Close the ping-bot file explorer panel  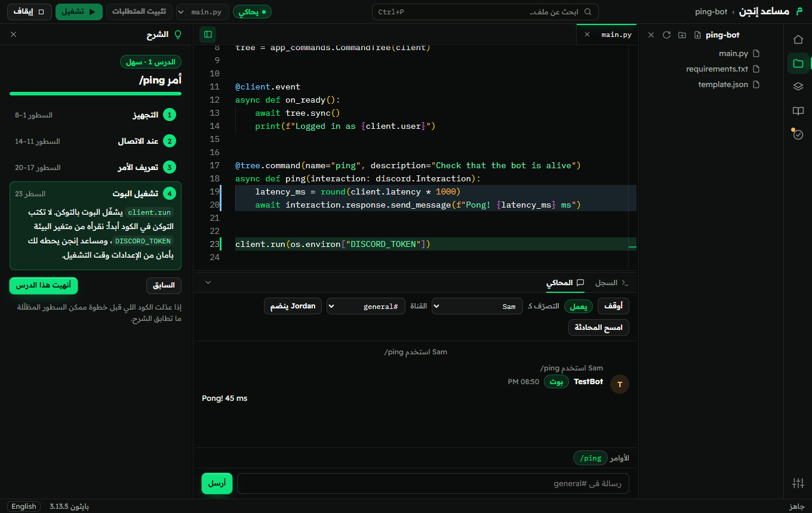[x=651, y=35]
